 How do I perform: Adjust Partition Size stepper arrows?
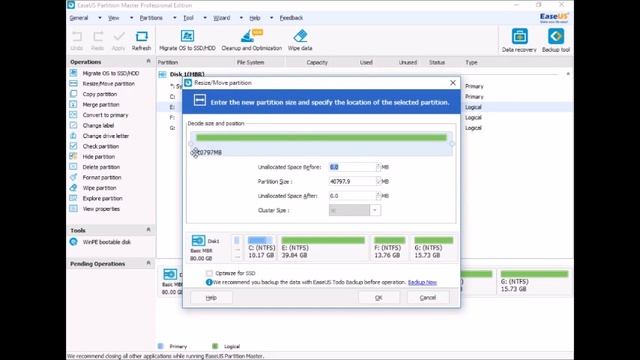pos(378,181)
